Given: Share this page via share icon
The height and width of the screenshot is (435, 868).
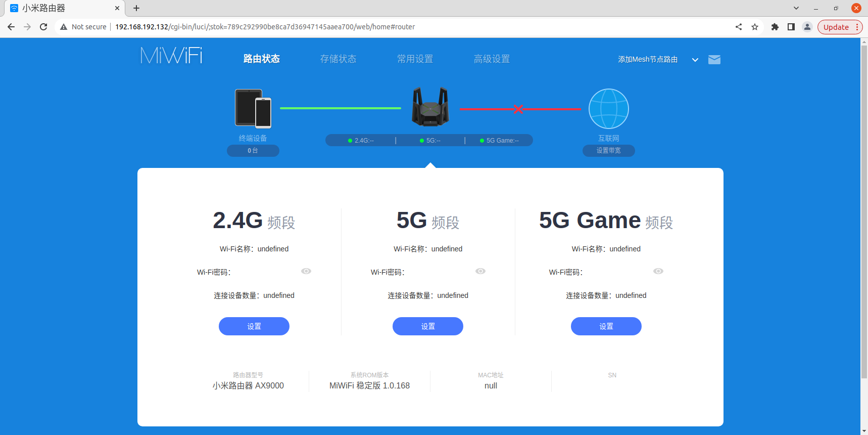Looking at the screenshot, I should tap(739, 27).
